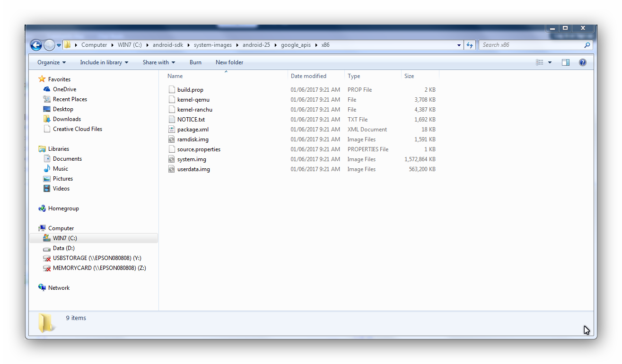Select the WIN7 (C:) breadcrumb segment

[130, 45]
